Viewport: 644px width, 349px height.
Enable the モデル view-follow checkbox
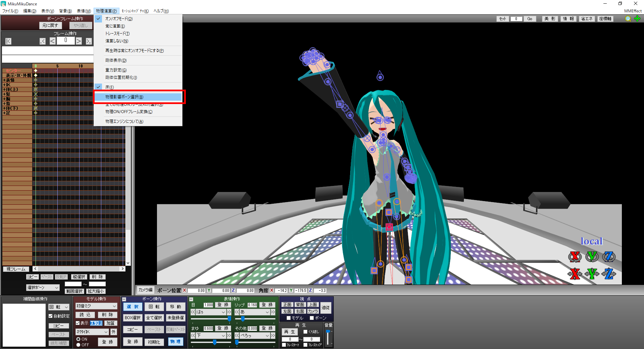tap(289, 318)
